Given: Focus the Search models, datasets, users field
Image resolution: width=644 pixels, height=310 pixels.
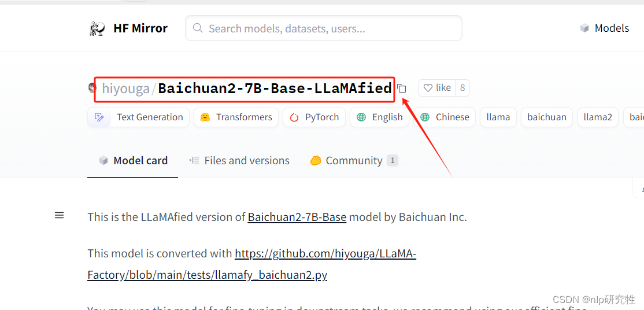Looking at the screenshot, I should 324,28.
